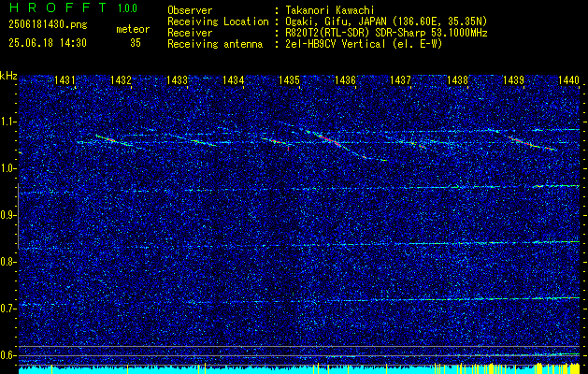Click the 1434 time marker
The width and height of the screenshot is (588, 374).
(234, 79)
